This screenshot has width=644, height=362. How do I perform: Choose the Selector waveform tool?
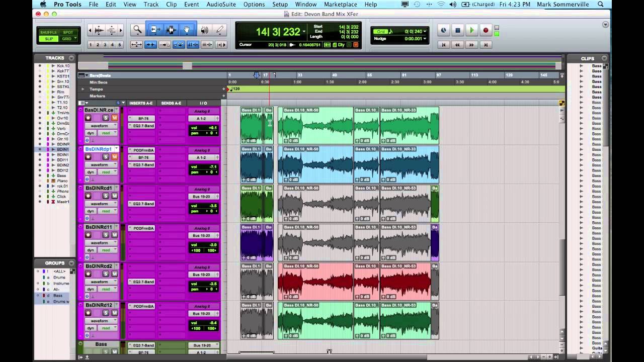click(x=171, y=30)
